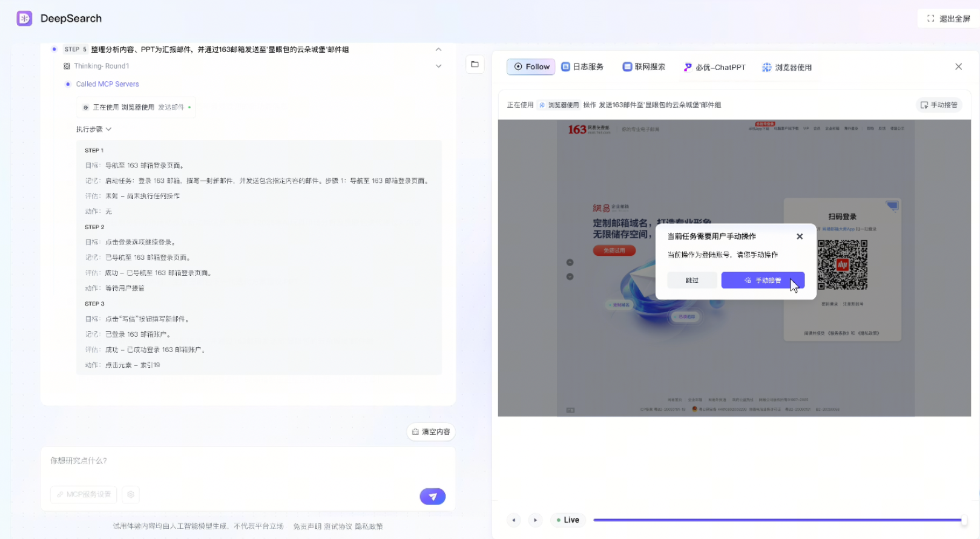Switch to the 联网搜索 tab

pyautogui.click(x=644, y=67)
